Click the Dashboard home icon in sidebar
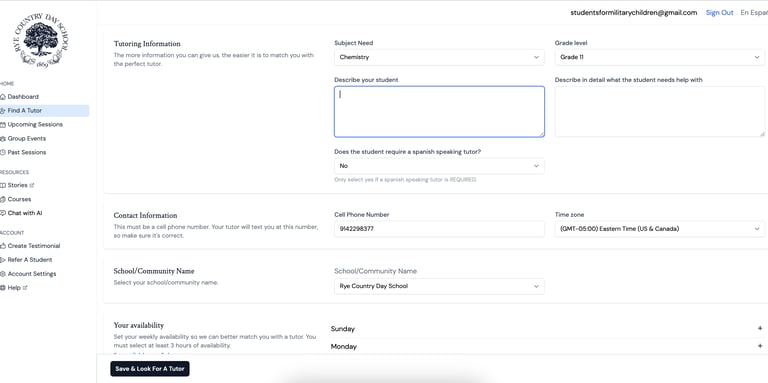The width and height of the screenshot is (768, 383). coord(3,97)
